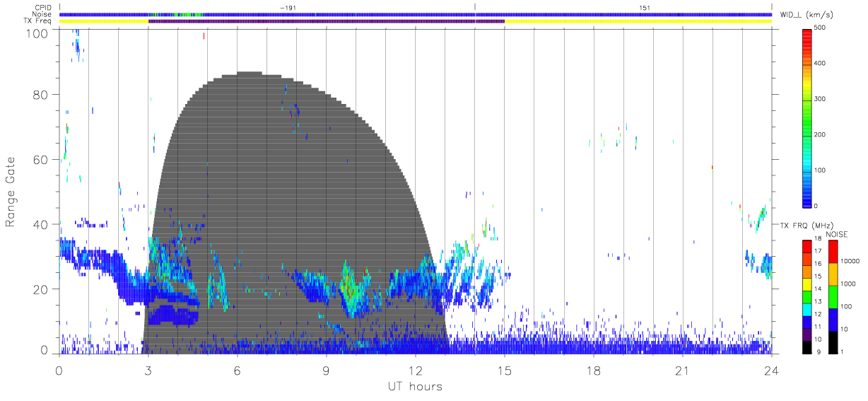
Task: Click the 6 tick on the UT hours axis
Action: click(237, 370)
